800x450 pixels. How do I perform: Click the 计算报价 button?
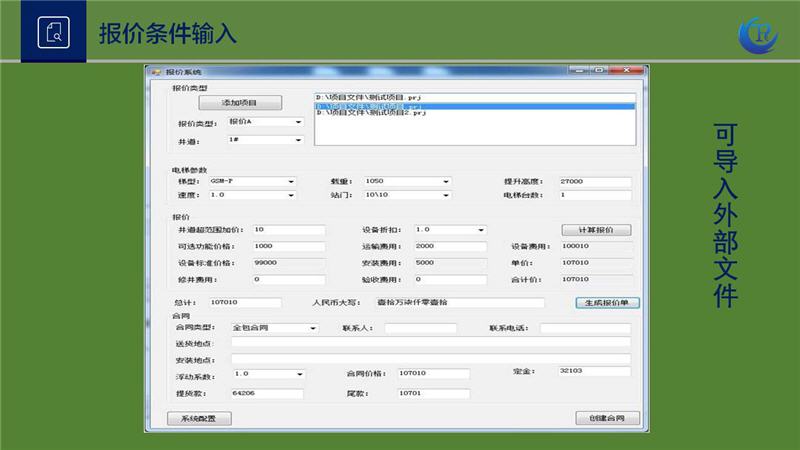(595, 230)
